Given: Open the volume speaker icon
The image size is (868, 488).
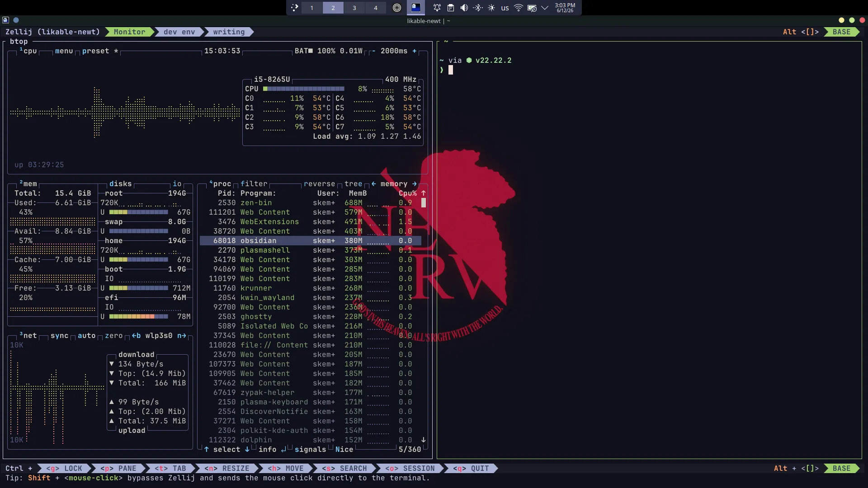Looking at the screenshot, I should pos(464,8).
